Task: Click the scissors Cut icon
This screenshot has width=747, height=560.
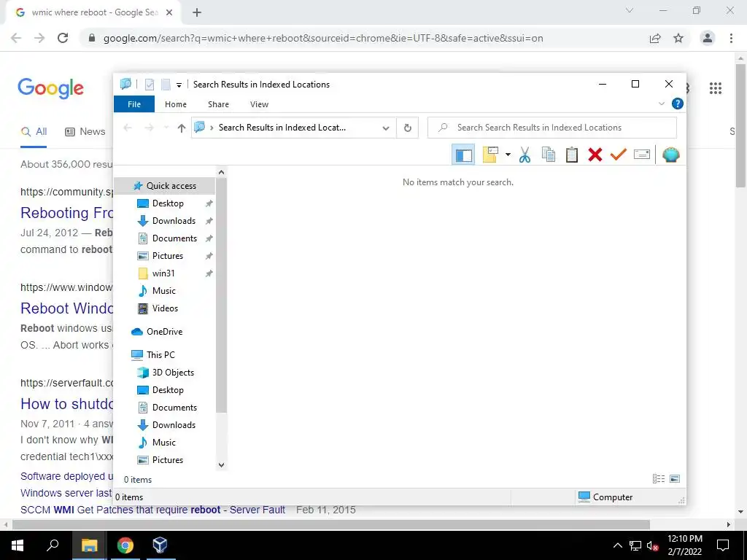Action: point(525,155)
